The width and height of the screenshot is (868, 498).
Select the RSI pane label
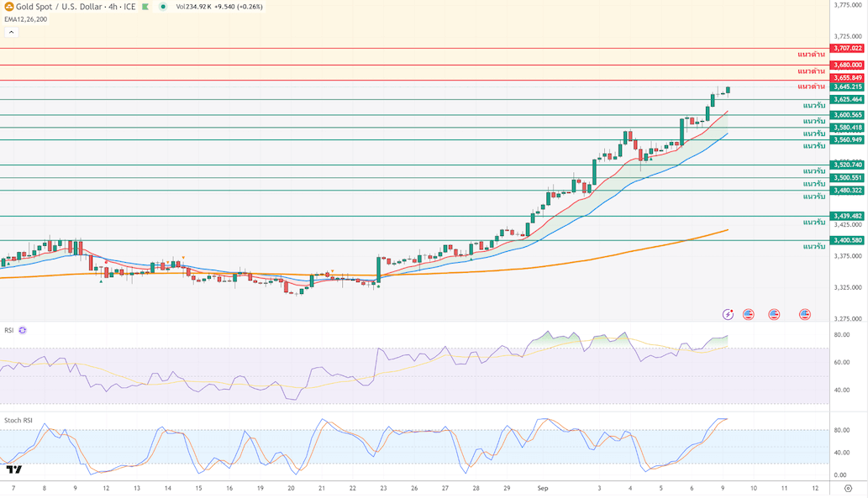pos(9,330)
